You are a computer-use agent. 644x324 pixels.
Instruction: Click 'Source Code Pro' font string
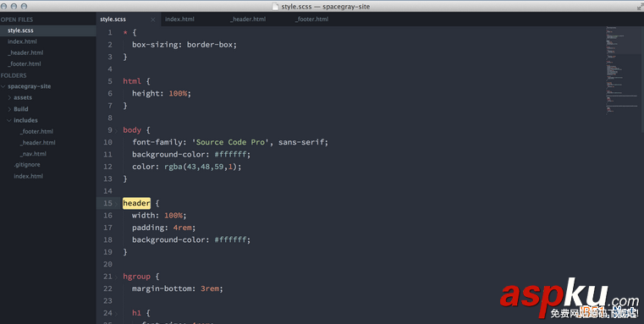(230, 142)
